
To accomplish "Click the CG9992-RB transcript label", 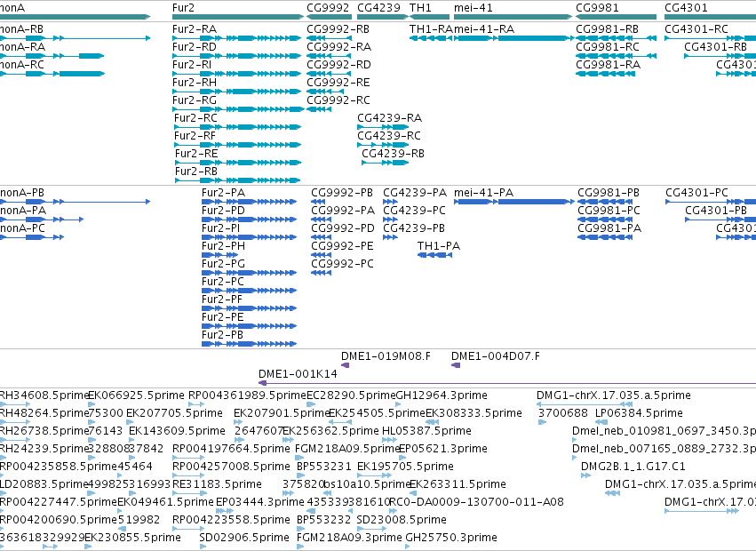I will pyautogui.click(x=338, y=29).
